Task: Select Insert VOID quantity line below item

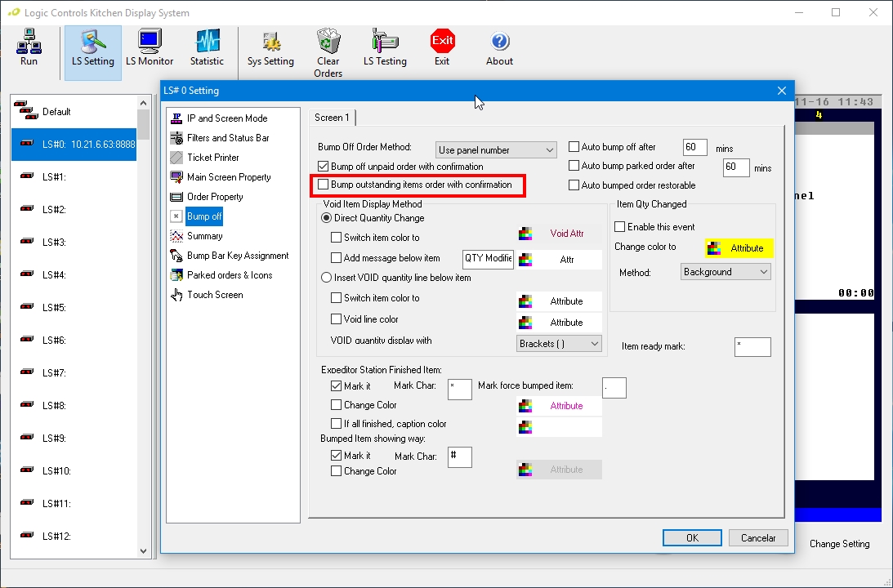Action: [326, 278]
